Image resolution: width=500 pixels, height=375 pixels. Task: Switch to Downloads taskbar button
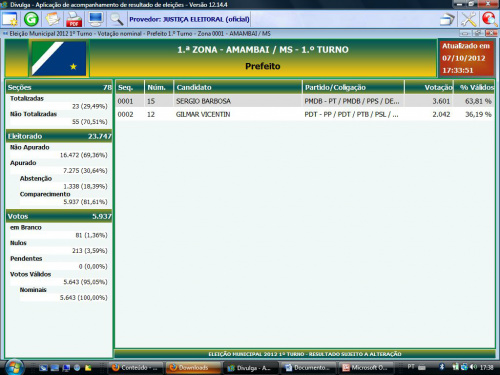tap(193, 368)
